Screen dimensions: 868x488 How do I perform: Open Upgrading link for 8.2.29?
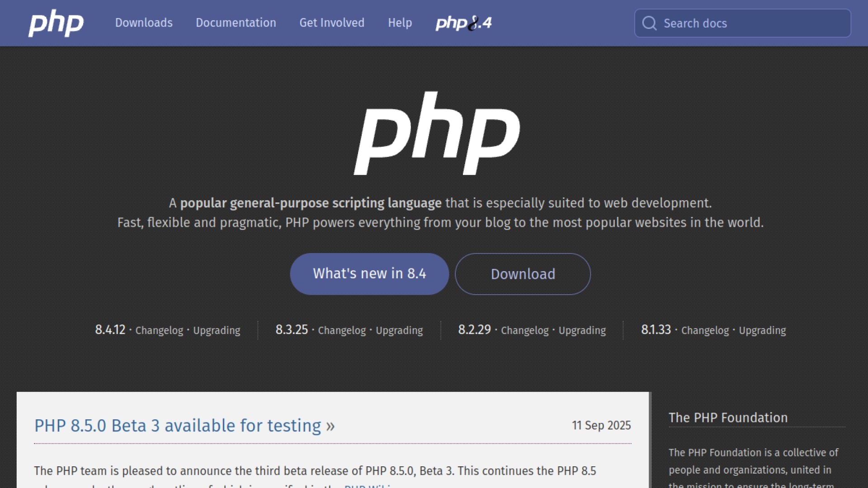582,330
